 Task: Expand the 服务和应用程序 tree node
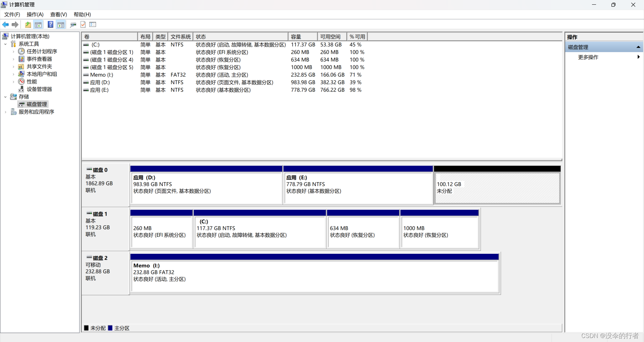point(5,112)
